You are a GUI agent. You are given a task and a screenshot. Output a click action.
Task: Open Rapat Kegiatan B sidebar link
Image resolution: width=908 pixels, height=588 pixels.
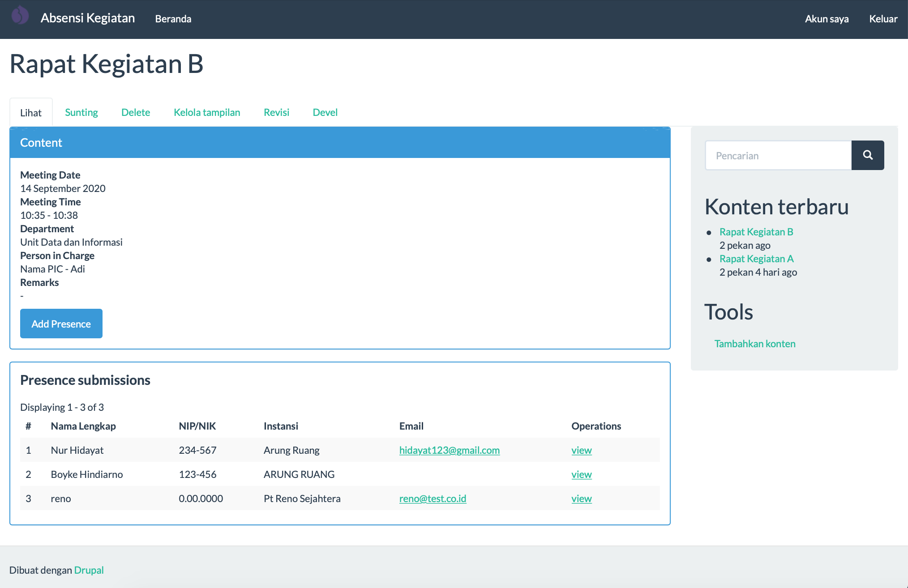756,232
